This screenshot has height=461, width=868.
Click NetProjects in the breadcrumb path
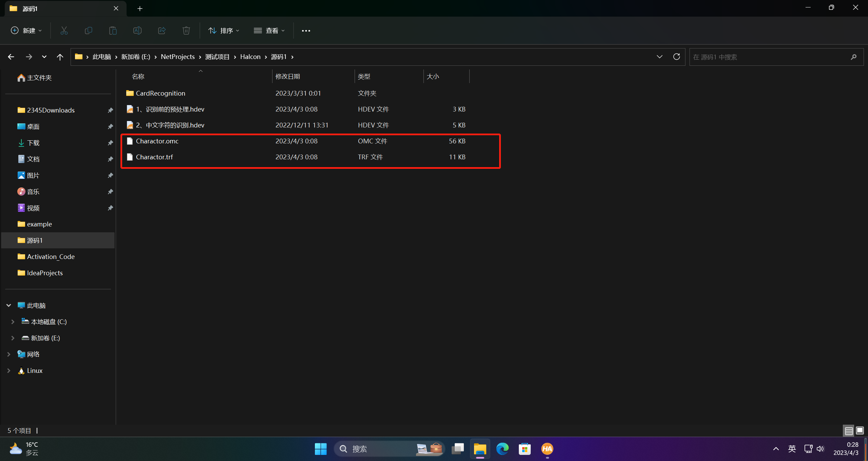pos(177,57)
